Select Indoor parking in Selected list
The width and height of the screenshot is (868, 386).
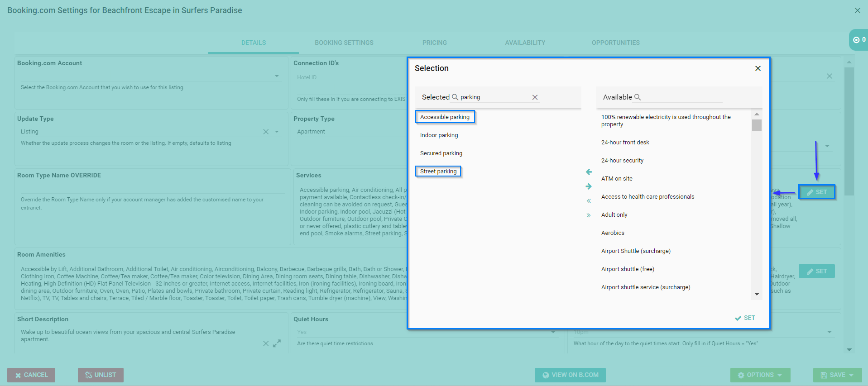tap(439, 135)
